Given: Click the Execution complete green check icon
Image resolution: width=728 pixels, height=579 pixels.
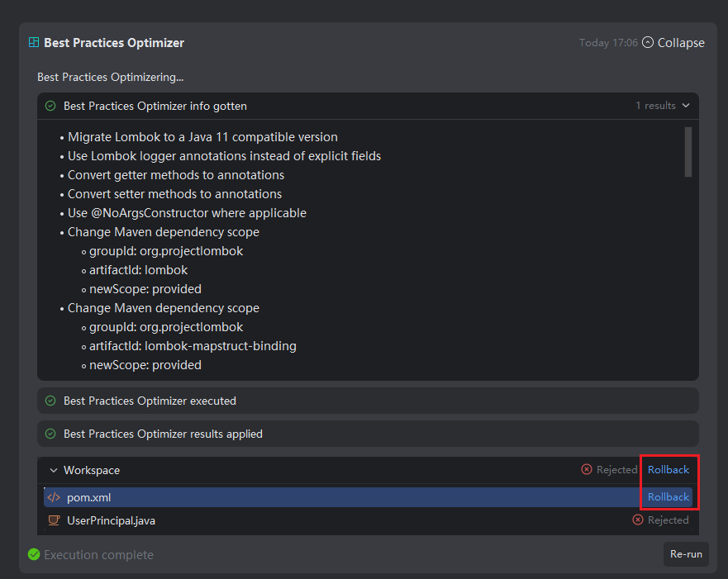Looking at the screenshot, I should 34,554.
